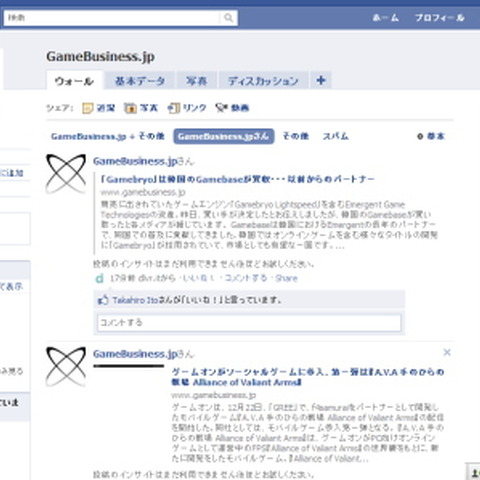Viewport: 480px width, 480px height.
Task: Click Share on the Gamebryo post
Action: tap(286, 278)
